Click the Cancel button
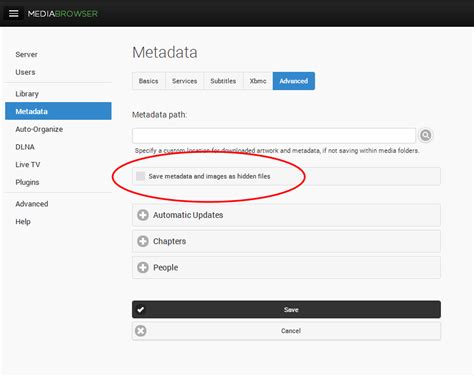This screenshot has width=474, height=377. (x=286, y=331)
